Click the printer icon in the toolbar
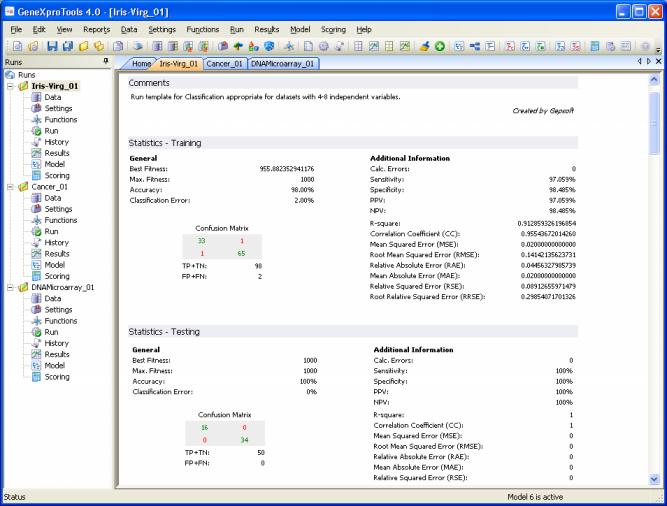The height and width of the screenshot is (506, 667). (x=137, y=46)
